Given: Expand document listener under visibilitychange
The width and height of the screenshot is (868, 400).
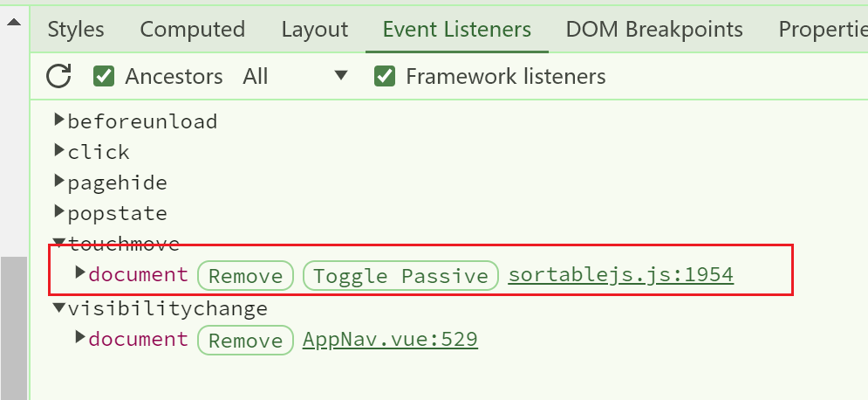Looking at the screenshot, I should (x=81, y=337).
